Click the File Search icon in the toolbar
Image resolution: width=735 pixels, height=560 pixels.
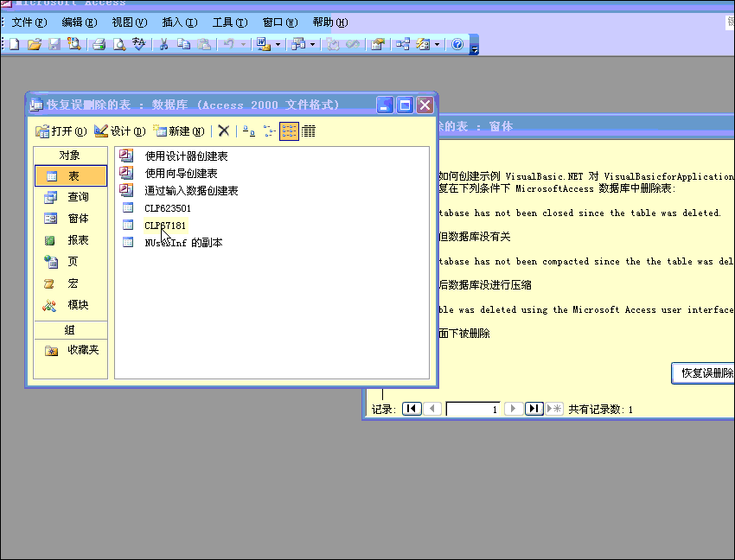(74, 45)
